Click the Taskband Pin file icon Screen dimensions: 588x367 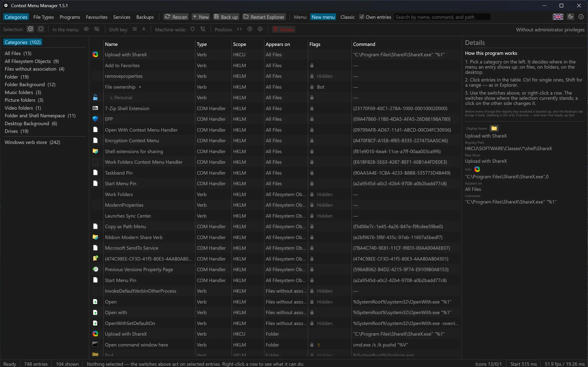[95, 172]
